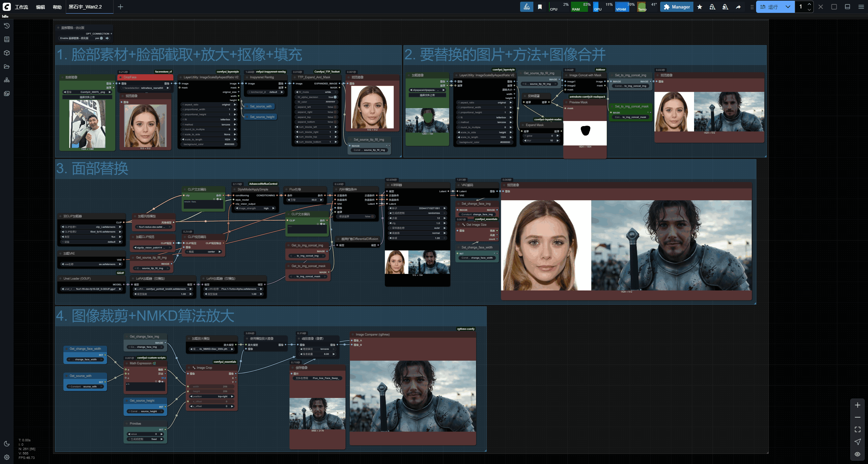This screenshot has height=464, width=868.
Task: Click the star favorite icon beside Manager
Action: [x=699, y=7]
